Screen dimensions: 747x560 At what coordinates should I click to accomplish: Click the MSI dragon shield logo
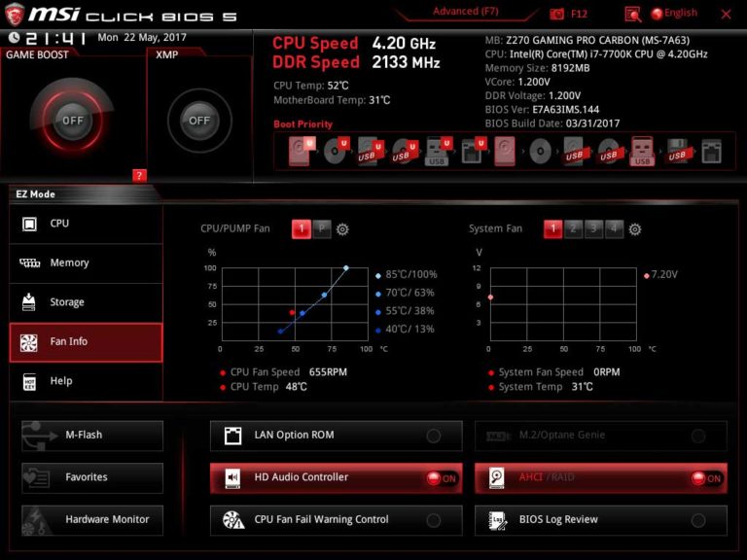click(x=15, y=15)
